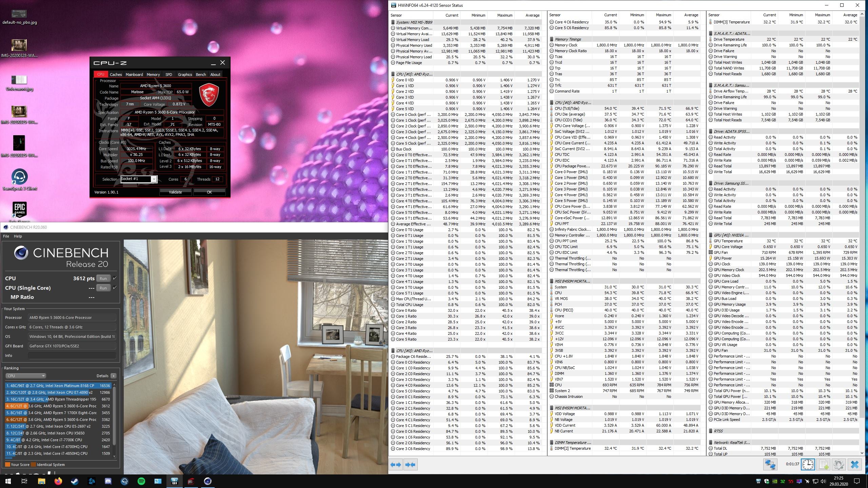This screenshot has height=488, width=868.
Task: Close HWiNFO sensors with blue X icon
Action: (x=854, y=464)
